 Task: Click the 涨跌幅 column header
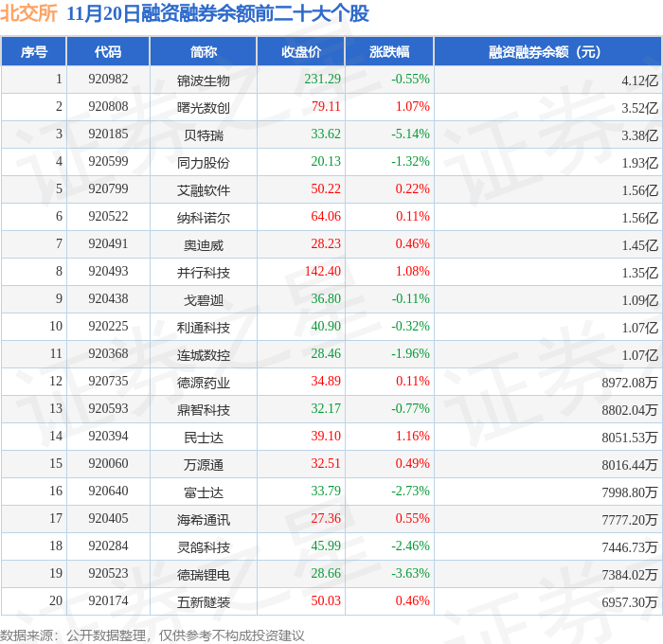[x=389, y=51]
